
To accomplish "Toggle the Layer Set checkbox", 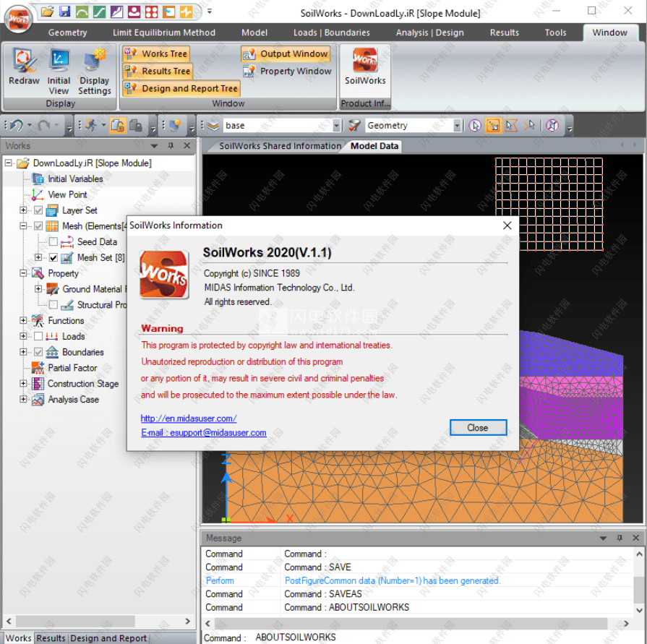I will (38, 210).
